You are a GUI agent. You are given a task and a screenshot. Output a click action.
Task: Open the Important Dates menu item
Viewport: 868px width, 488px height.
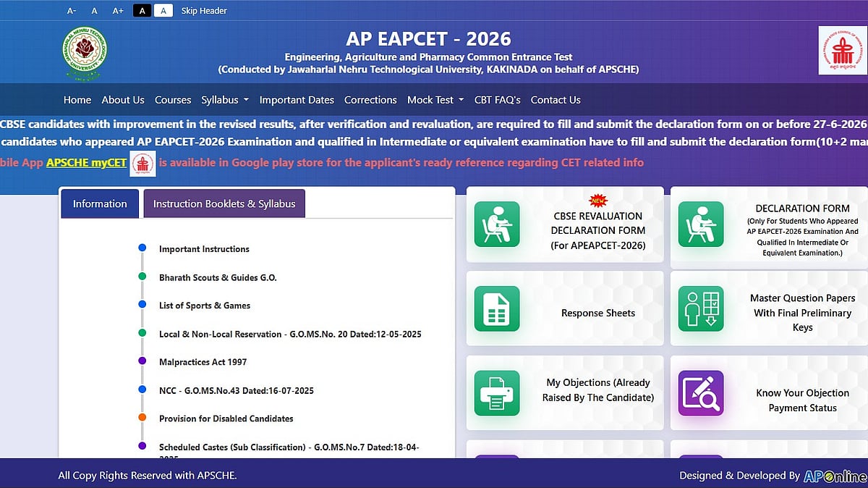coord(297,100)
